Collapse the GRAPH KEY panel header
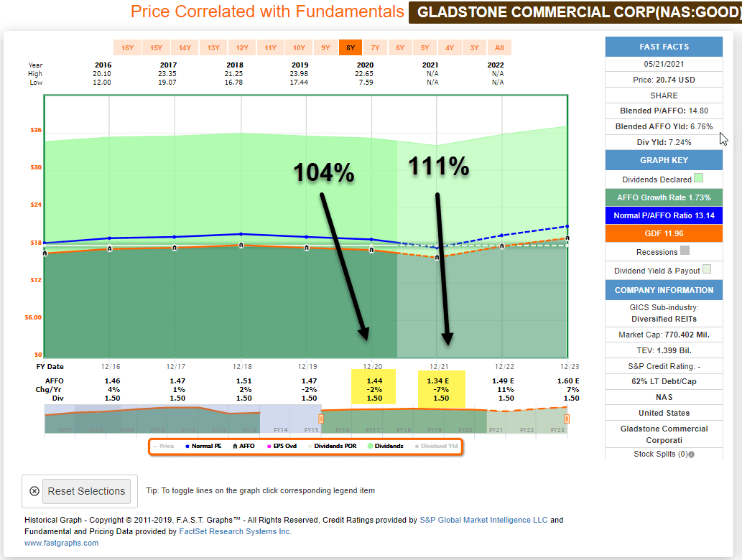The height and width of the screenshot is (560, 742). point(663,159)
